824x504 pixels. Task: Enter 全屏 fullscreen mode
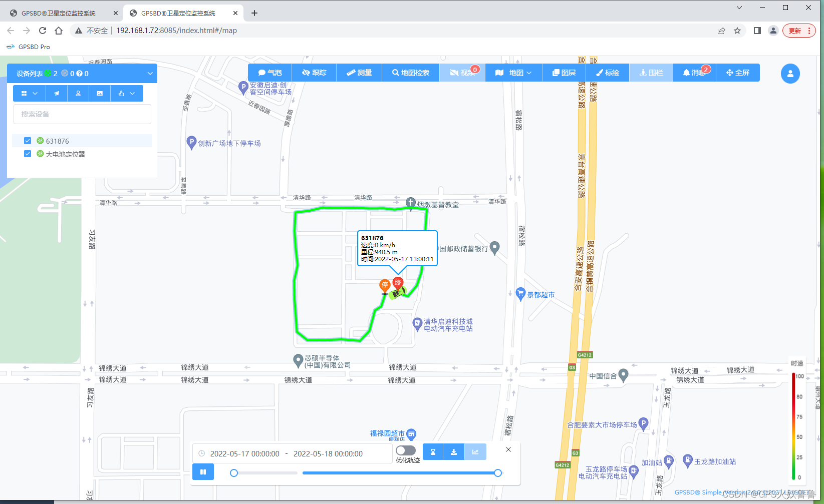click(x=738, y=73)
